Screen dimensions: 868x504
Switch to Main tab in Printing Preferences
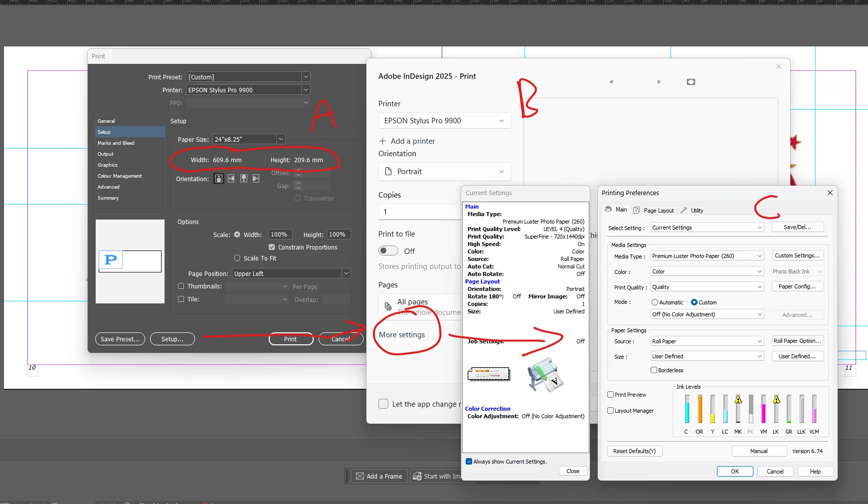coord(616,210)
